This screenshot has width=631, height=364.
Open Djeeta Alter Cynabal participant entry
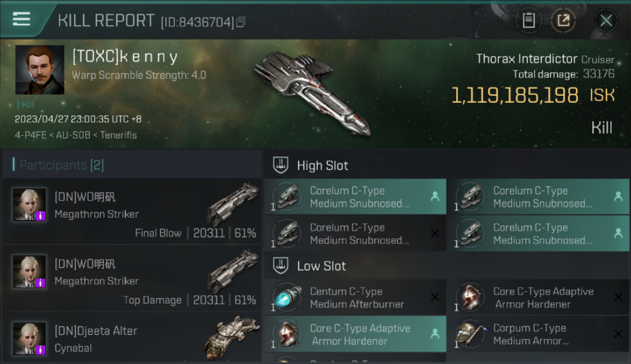click(x=132, y=338)
